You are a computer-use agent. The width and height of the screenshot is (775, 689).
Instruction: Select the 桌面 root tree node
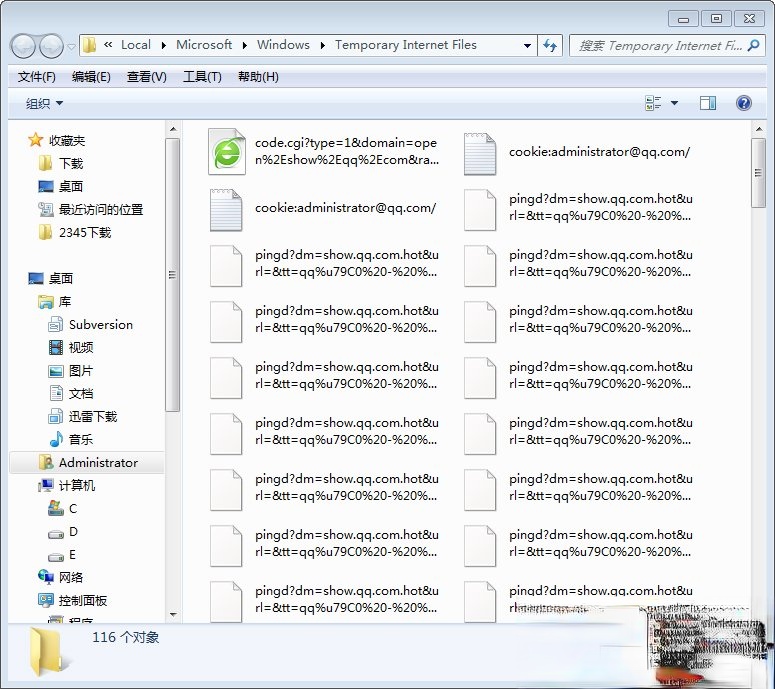click(51, 278)
